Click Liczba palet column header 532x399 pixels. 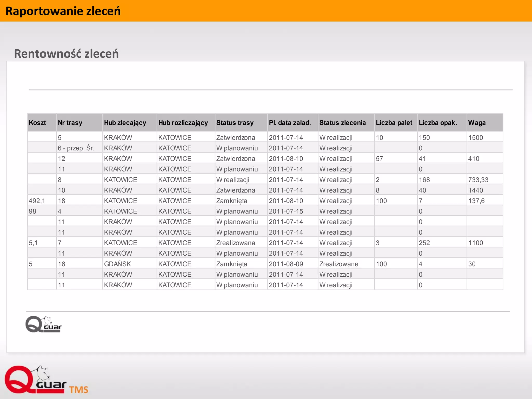[394, 123]
